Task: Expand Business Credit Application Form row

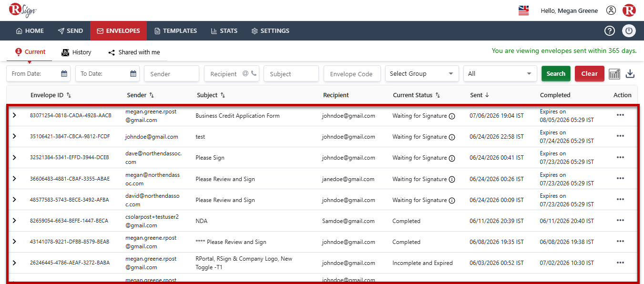Action: pos(14,115)
